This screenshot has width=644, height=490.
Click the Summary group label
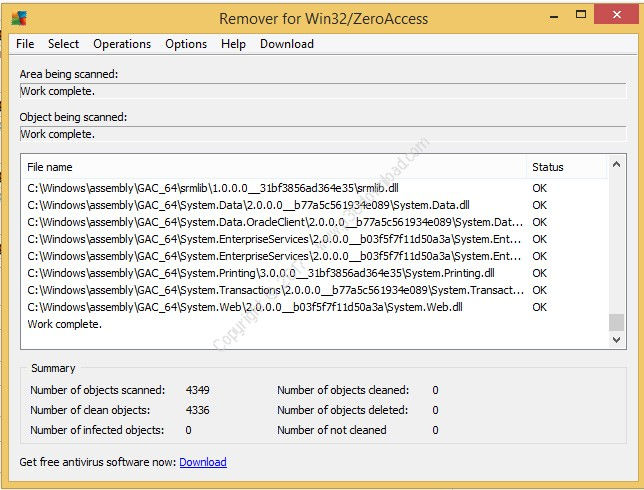(x=53, y=368)
